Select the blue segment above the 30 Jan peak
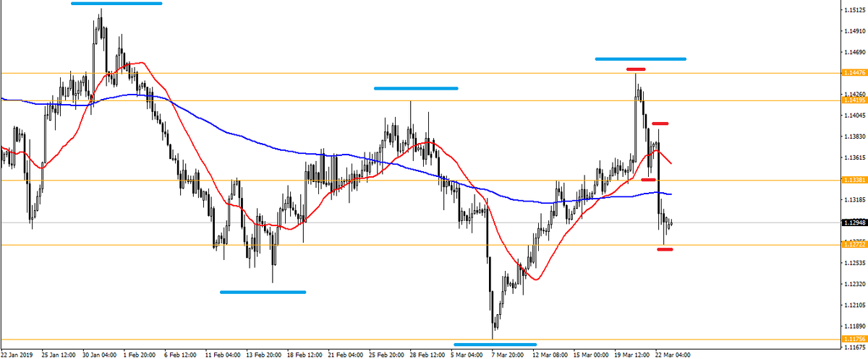This screenshot has height=359, width=868. tap(116, 4)
